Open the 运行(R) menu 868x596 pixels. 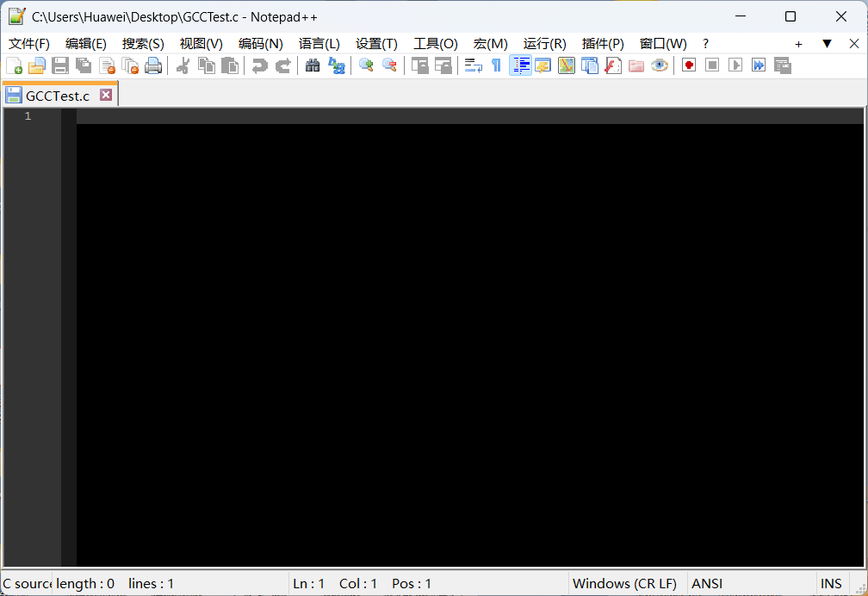coord(545,44)
